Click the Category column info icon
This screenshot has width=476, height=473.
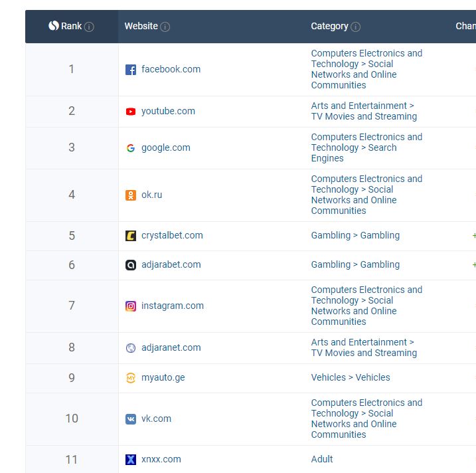(x=355, y=27)
